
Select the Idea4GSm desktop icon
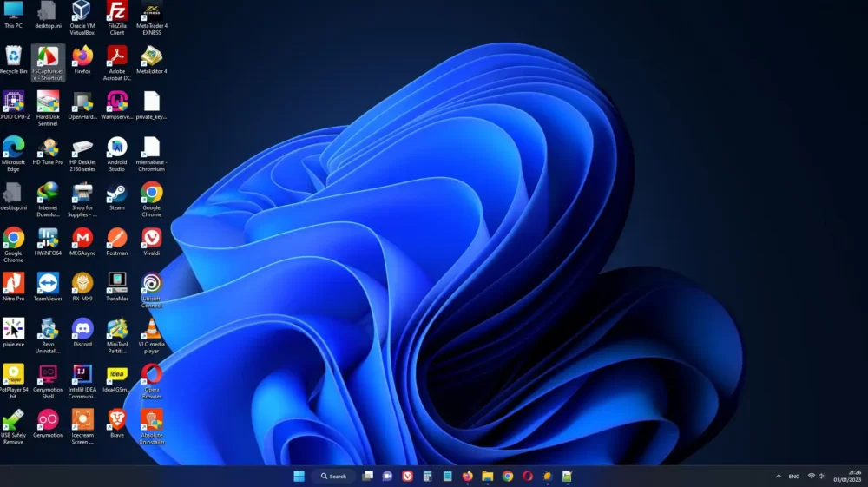117,378
